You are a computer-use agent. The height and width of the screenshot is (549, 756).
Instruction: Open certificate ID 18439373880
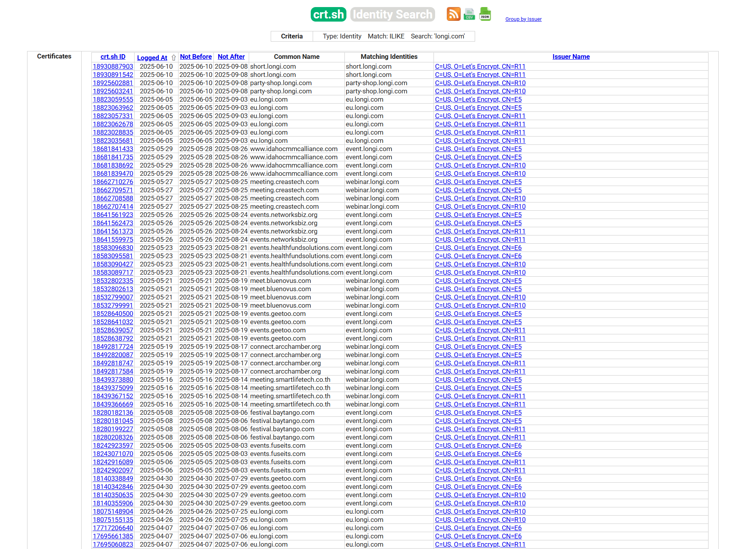click(113, 379)
